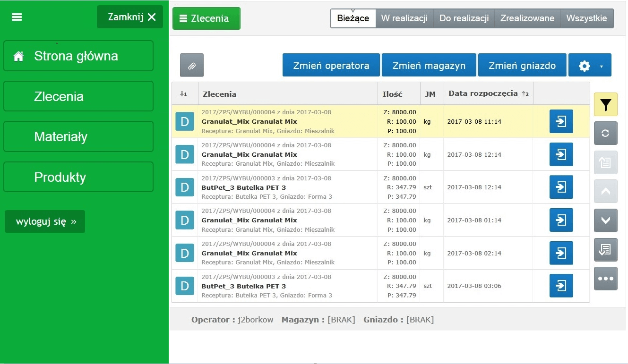628x364 pixels.
Task: Switch to the Wszystkie tab
Action: click(586, 18)
